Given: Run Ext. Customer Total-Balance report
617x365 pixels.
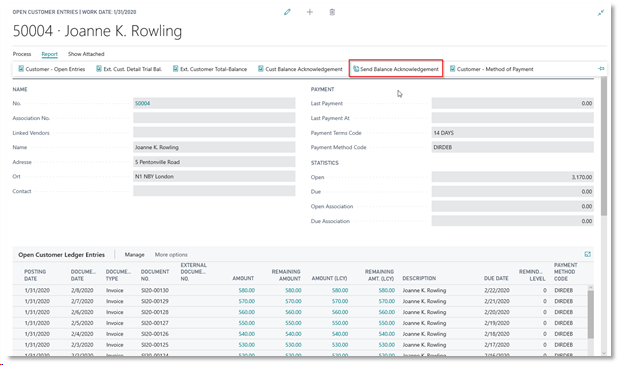Looking at the screenshot, I should [x=210, y=69].
